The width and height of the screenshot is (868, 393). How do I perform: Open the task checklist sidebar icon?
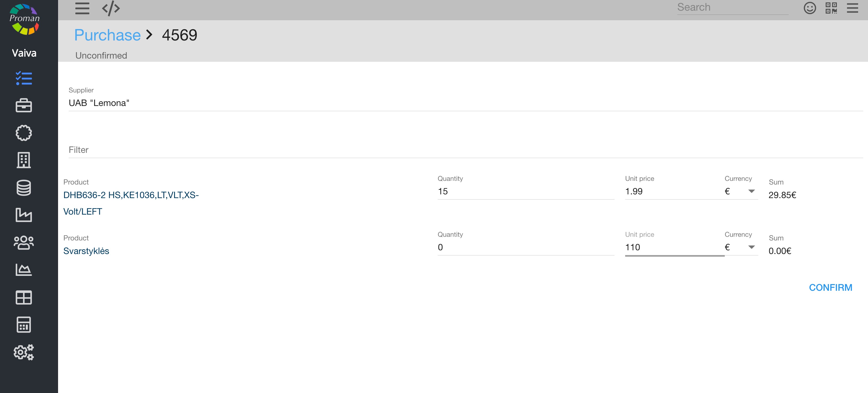tap(24, 78)
